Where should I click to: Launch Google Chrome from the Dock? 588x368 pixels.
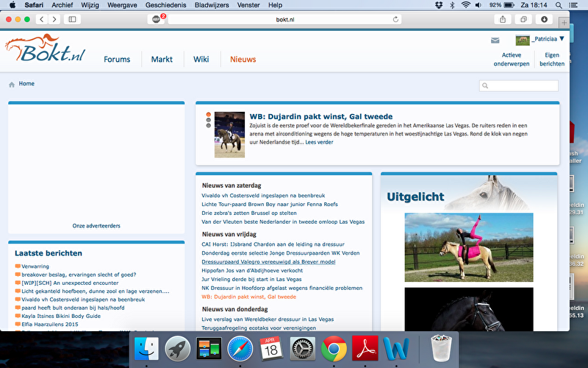[x=334, y=348]
